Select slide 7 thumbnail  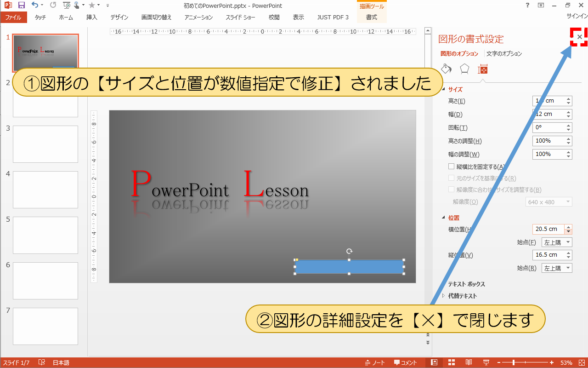point(45,326)
